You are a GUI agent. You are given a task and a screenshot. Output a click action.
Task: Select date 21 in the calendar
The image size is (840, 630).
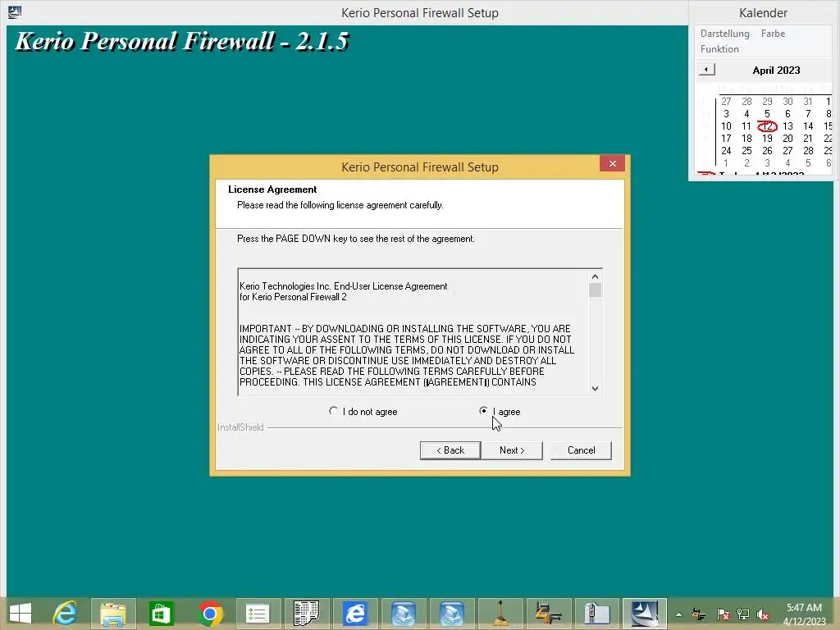coord(808,139)
